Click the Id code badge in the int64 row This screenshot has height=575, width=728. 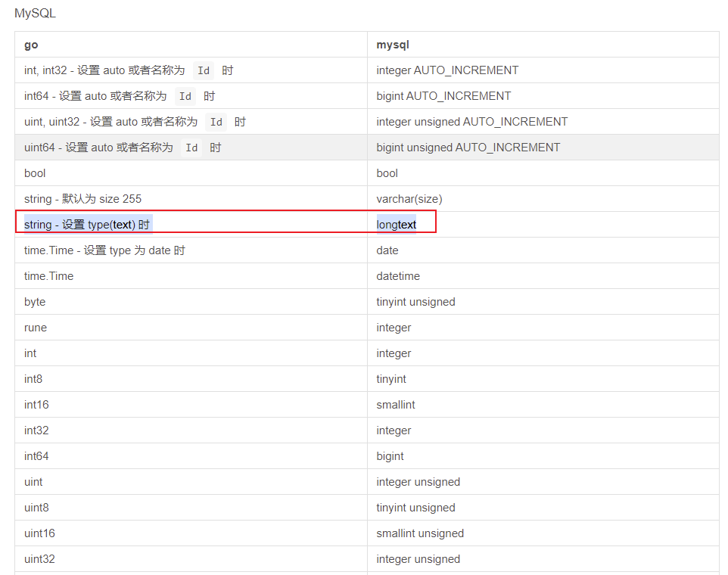185,96
